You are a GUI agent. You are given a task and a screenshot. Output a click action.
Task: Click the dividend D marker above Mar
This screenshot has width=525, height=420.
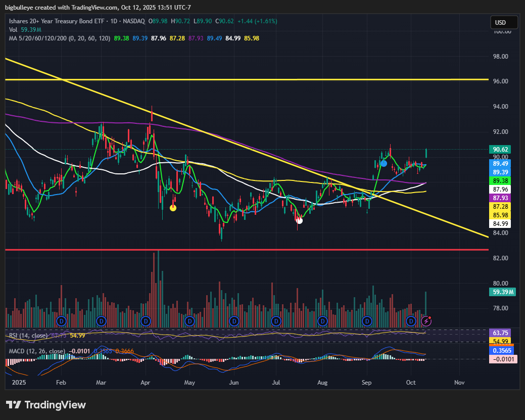pos(101,321)
